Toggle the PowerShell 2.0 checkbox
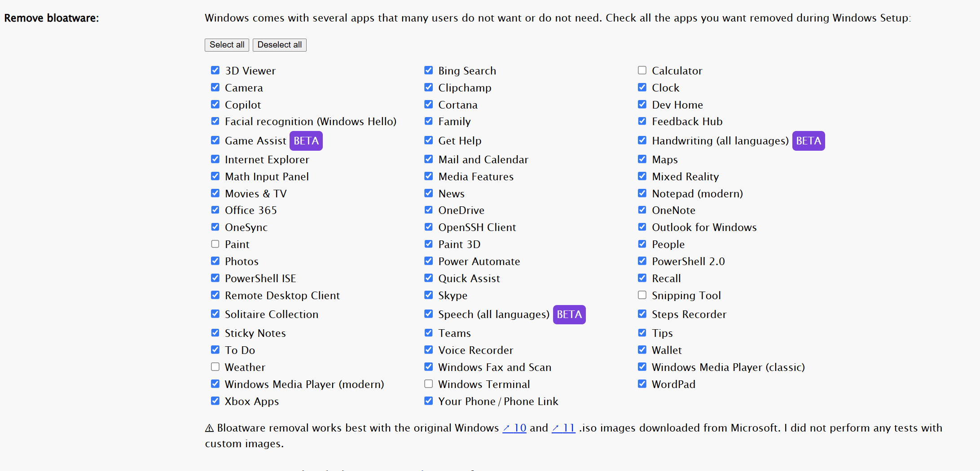Image resolution: width=980 pixels, height=471 pixels. pyautogui.click(x=642, y=261)
